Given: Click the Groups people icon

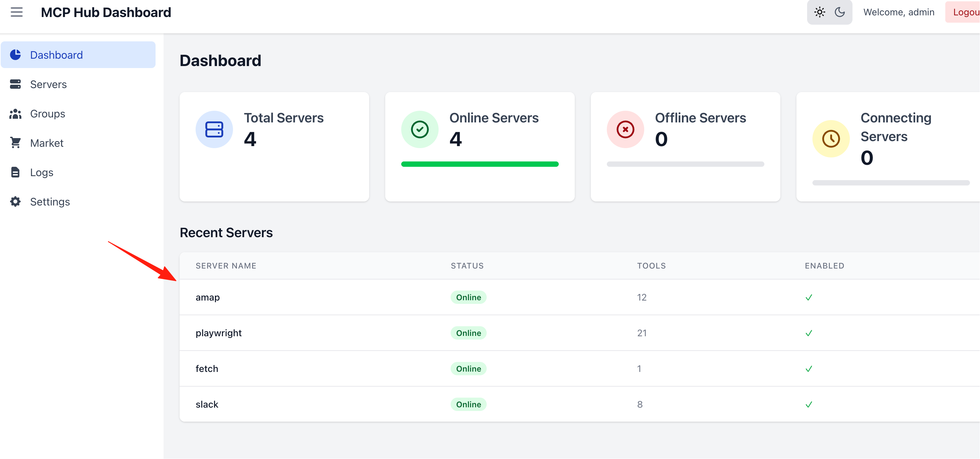Looking at the screenshot, I should pyautogui.click(x=15, y=114).
